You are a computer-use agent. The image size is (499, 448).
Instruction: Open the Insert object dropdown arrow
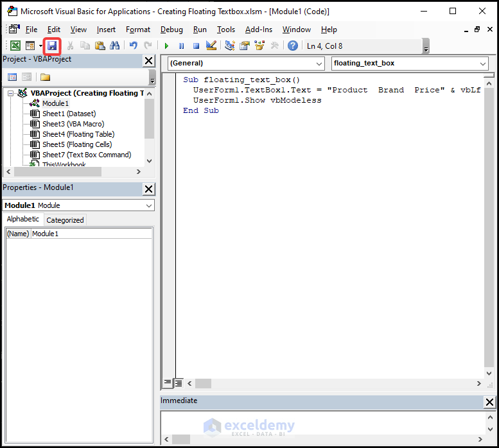coord(40,46)
